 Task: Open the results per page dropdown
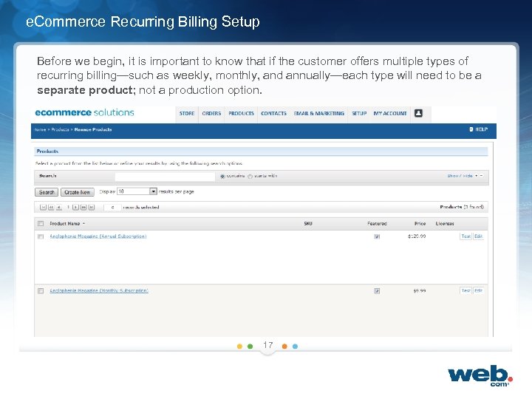click(x=154, y=191)
